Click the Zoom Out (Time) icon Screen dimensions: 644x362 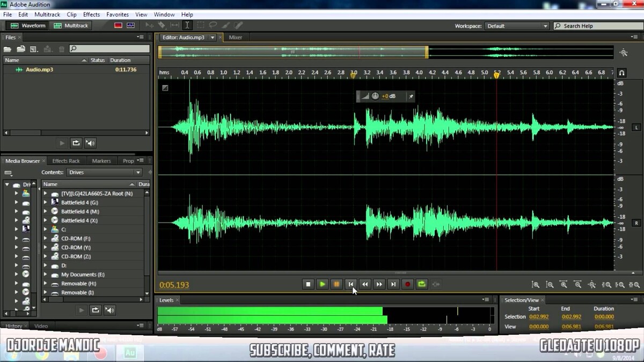tap(577, 285)
